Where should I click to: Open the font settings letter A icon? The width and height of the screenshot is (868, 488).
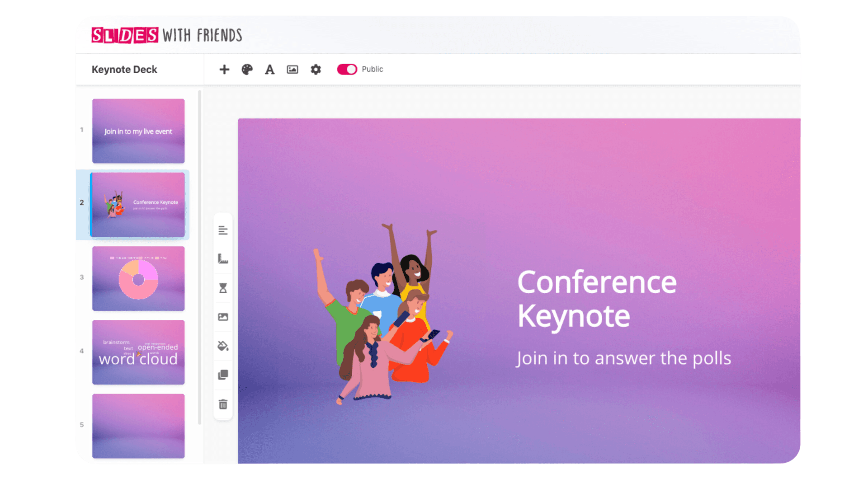270,70
